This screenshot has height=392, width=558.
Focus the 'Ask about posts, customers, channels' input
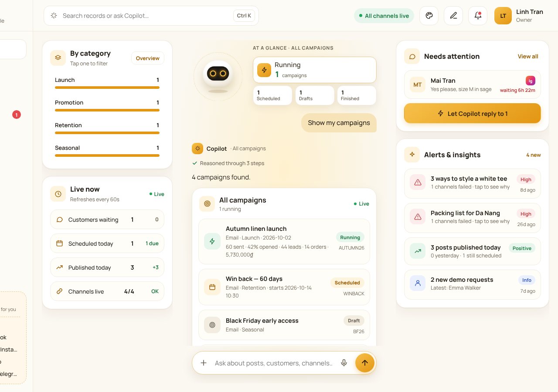coord(273,363)
